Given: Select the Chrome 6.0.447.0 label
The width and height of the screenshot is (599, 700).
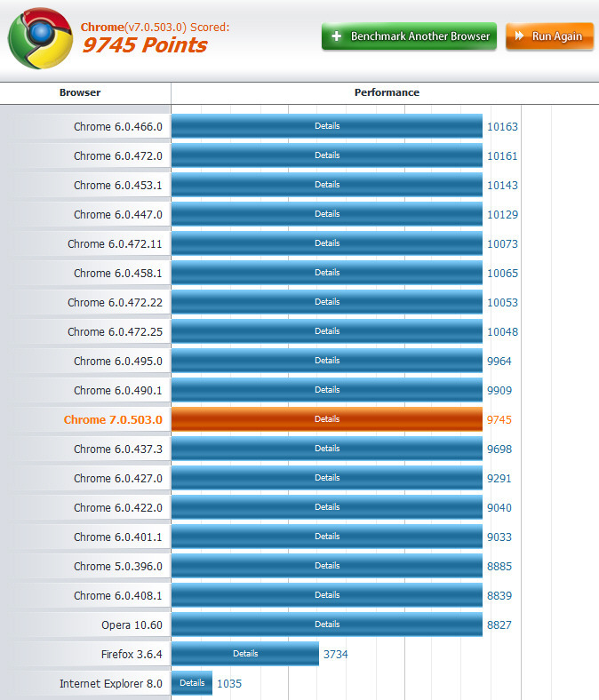Looking at the screenshot, I should pos(118,215).
